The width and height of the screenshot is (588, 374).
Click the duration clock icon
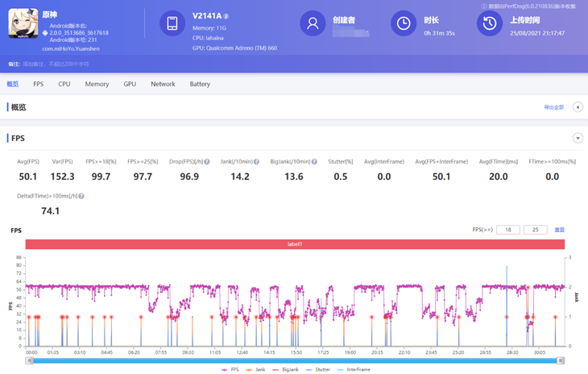pos(404,24)
